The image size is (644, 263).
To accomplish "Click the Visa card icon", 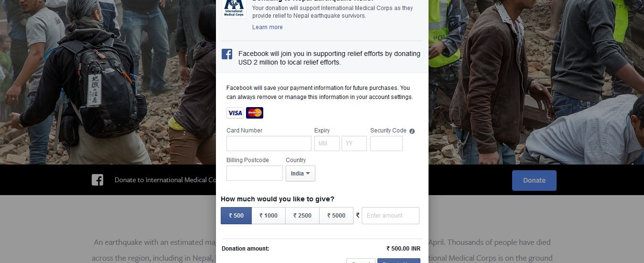I will [235, 113].
